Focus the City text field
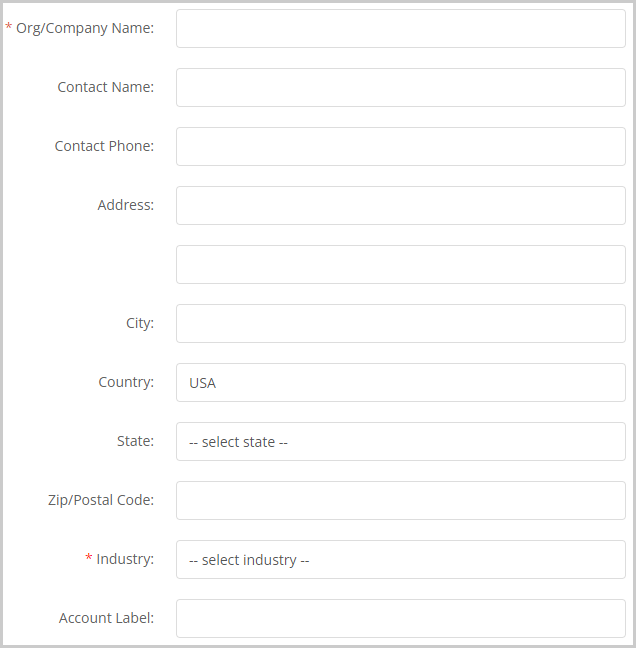Image resolution: width=636 pixels, height=650 pixels. pos(401,323)
